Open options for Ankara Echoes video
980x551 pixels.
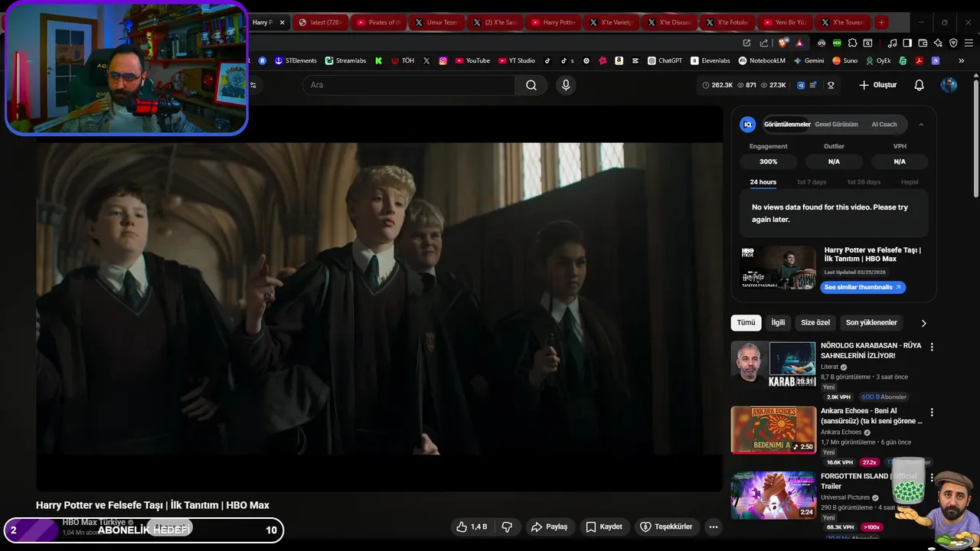tap(932, 412)
